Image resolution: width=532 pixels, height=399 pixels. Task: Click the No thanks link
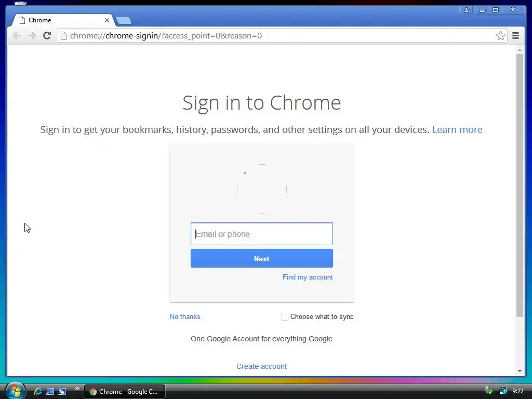[x=185, y=316]
